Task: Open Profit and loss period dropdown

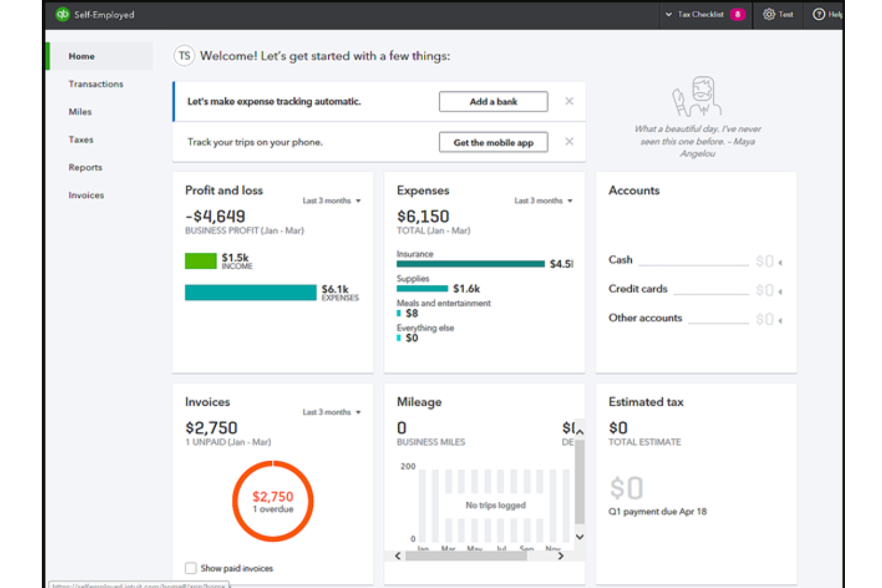Action: pyautogui.click(x=332, y=201)
